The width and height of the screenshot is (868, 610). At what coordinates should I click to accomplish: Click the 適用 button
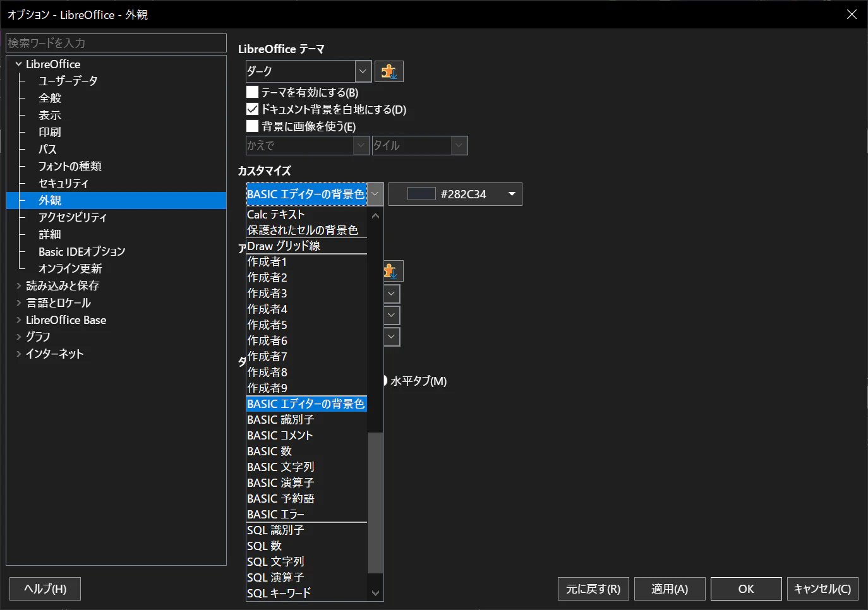(670, 589)
